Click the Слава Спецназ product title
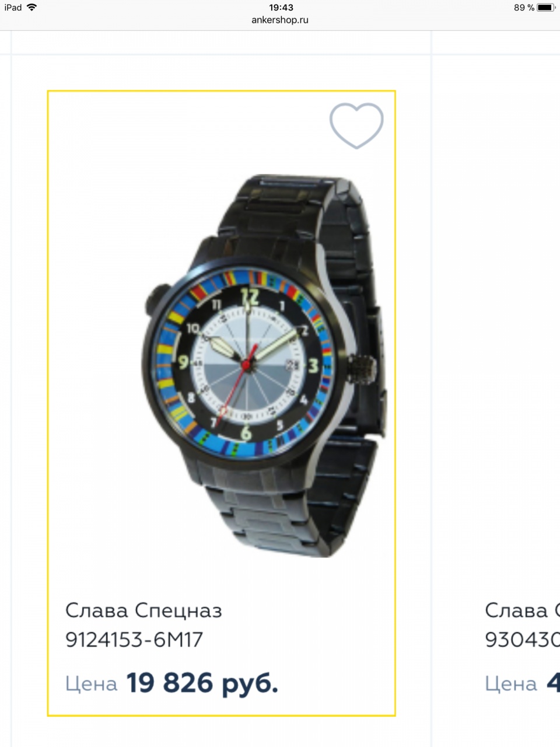Image resolution: width=560 pixels, height=747 pixels. pos(143,611)
